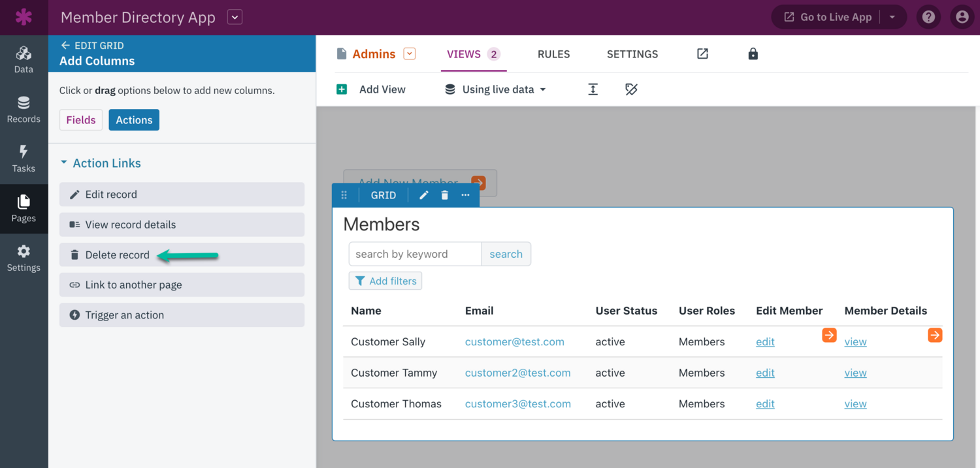Open the edit link for Customer Sally
Screen dimensions: 980x468
[x=764, y=341]
